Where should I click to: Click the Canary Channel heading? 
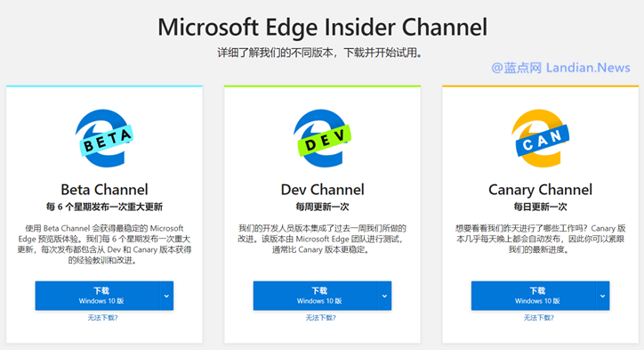541,190
